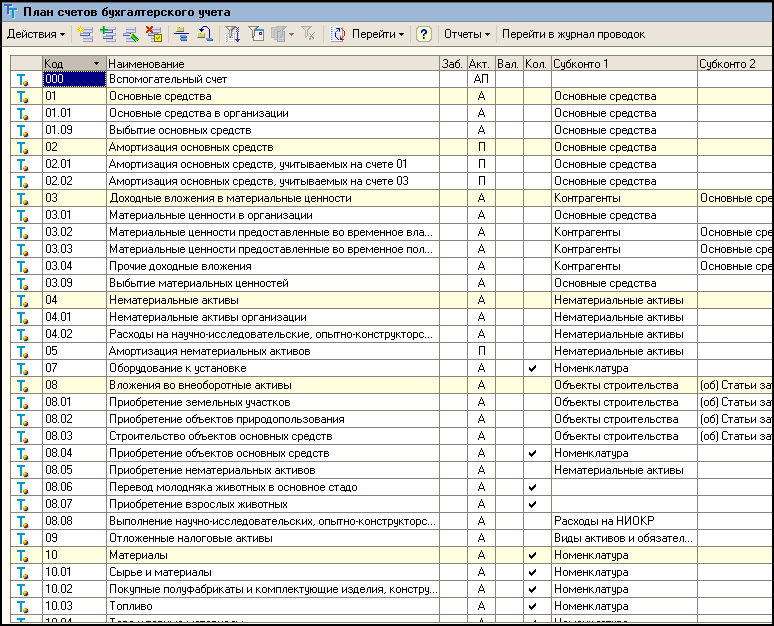Click the Edit current item pencil icon

[131, 34]
